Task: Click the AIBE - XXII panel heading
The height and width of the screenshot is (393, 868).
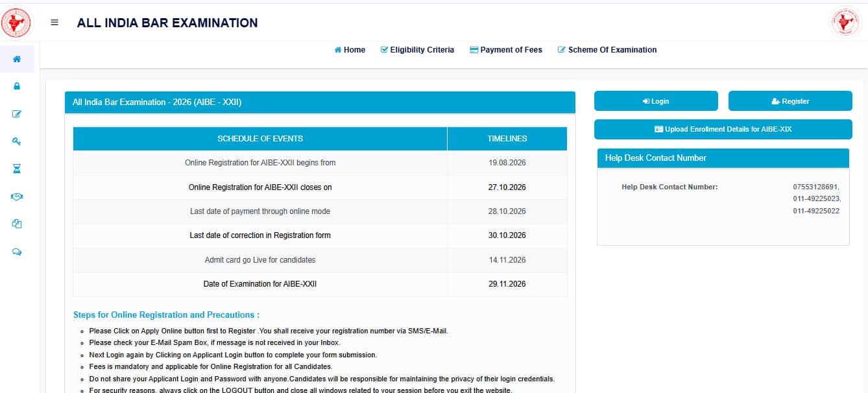Action: 320,102
